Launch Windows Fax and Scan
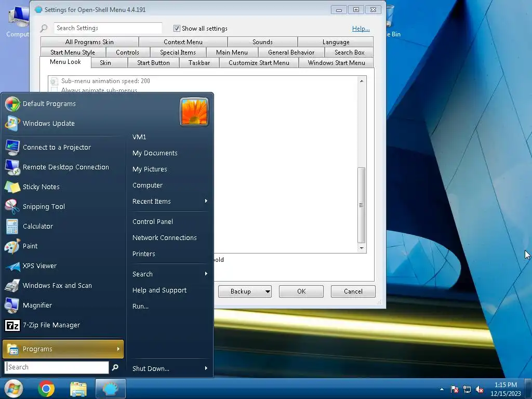Image resolution: width=532 pixels, height=399 pixels. [x=63, y=286]
